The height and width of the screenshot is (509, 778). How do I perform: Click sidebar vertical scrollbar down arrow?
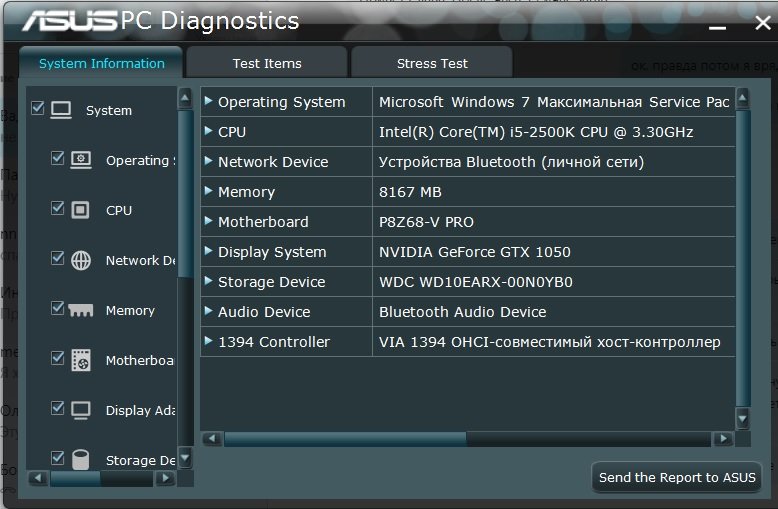[185, 457]
